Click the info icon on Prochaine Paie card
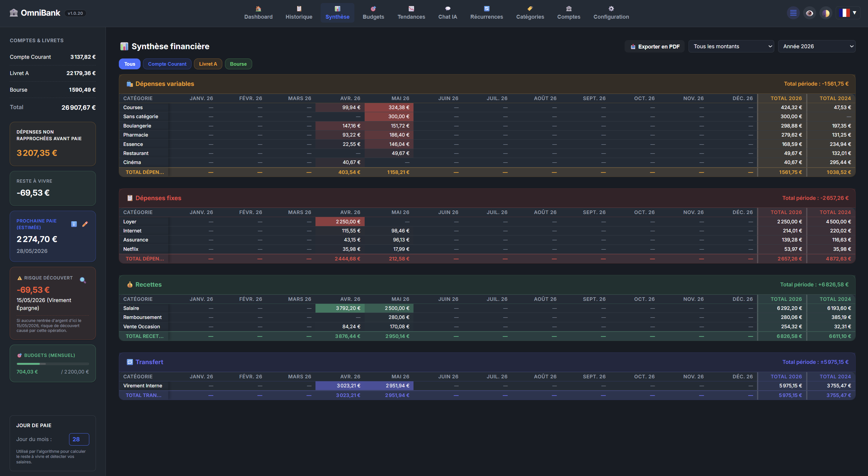 point(74,224)
